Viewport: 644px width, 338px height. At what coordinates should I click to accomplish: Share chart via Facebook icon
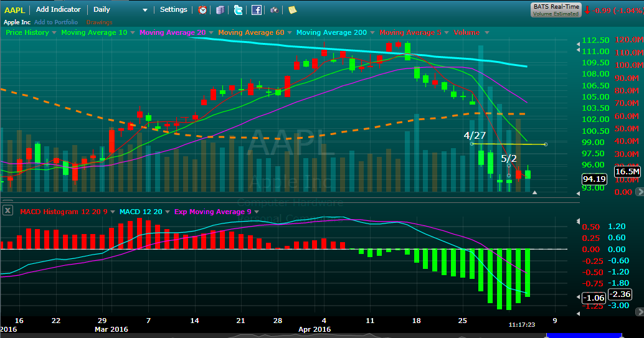pos(256,10)
